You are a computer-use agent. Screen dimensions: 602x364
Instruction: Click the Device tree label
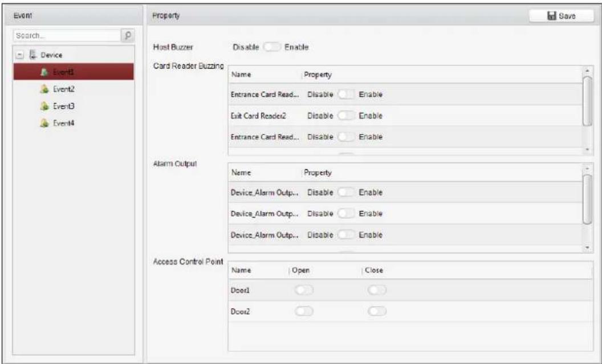pos(51,55)
